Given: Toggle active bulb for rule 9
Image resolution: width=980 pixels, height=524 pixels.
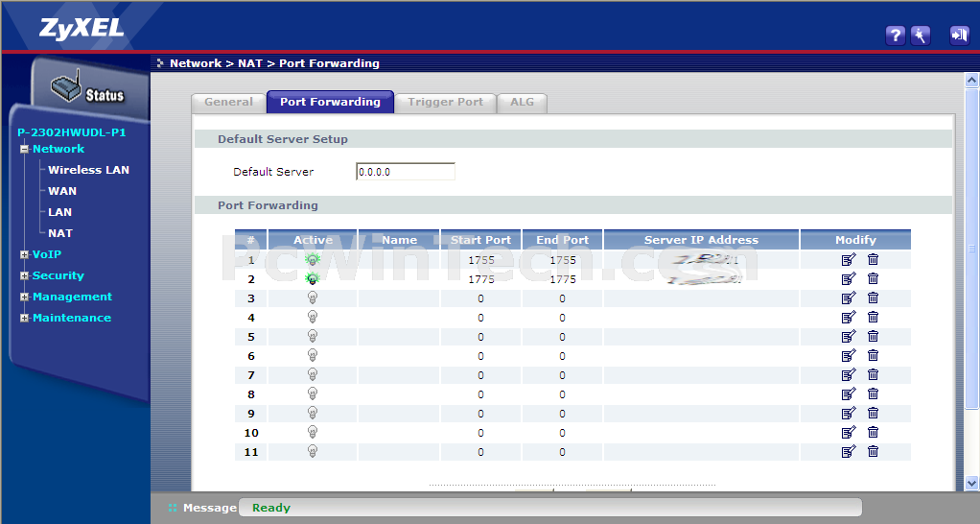Looking at the screenshot, I should tap(313, 413).
